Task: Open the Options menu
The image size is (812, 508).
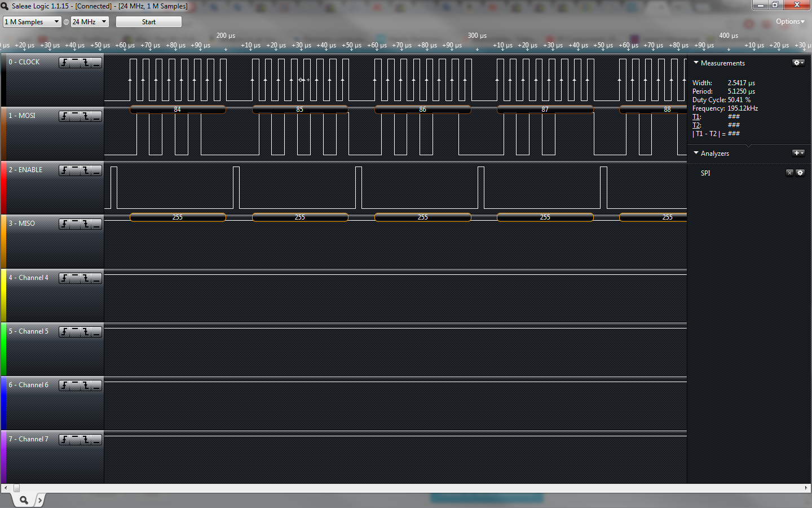Action: coord(789,21)
